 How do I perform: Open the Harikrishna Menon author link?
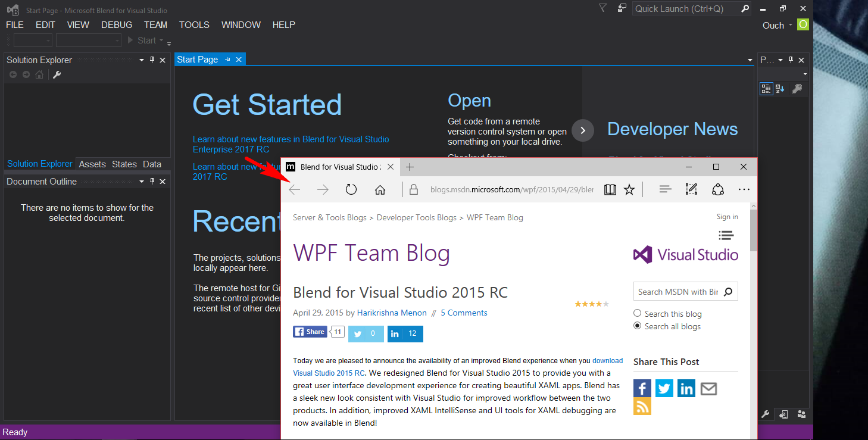pos(392,313)
